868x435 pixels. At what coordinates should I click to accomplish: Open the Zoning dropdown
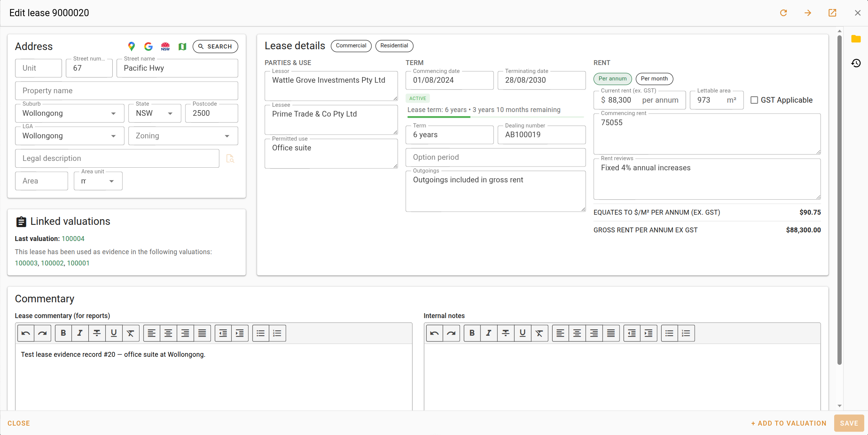click(x=183, y=136)
